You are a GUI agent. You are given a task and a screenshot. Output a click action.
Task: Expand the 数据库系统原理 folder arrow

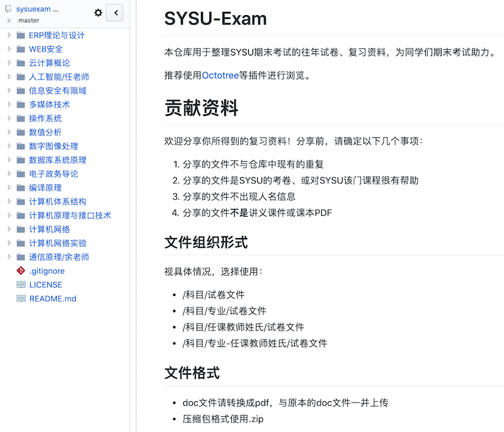coord(9,160)
